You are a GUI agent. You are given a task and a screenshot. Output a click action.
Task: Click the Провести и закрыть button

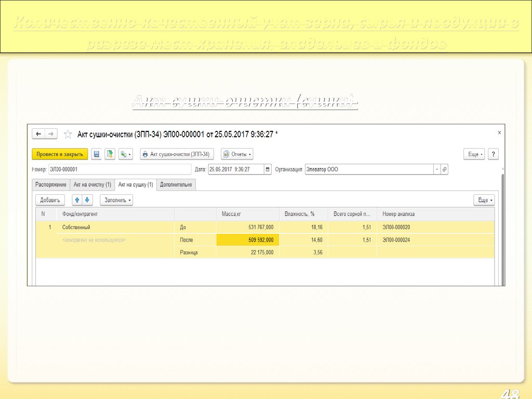tap(60, 154)
